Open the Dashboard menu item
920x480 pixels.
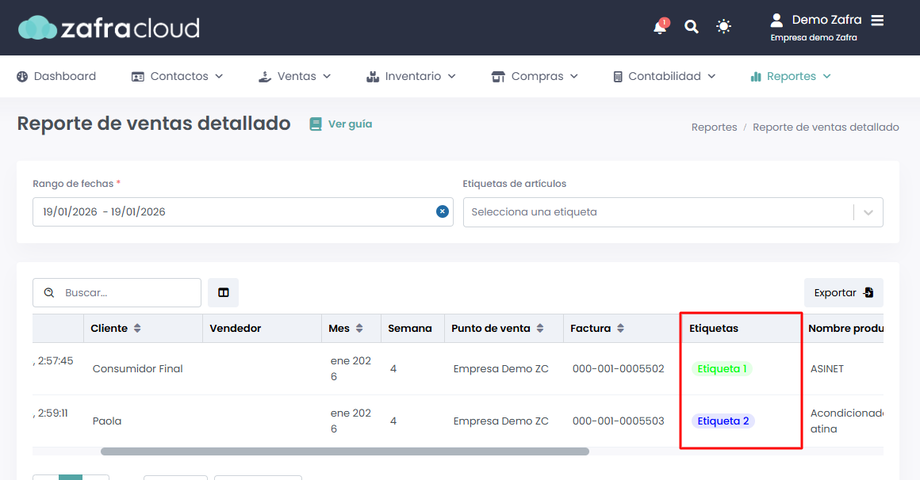click(x=56, y=76)
